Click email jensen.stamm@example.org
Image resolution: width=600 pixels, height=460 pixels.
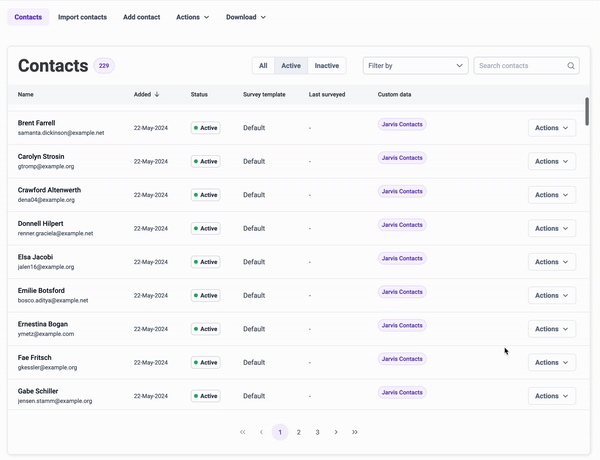click(55, 401)
